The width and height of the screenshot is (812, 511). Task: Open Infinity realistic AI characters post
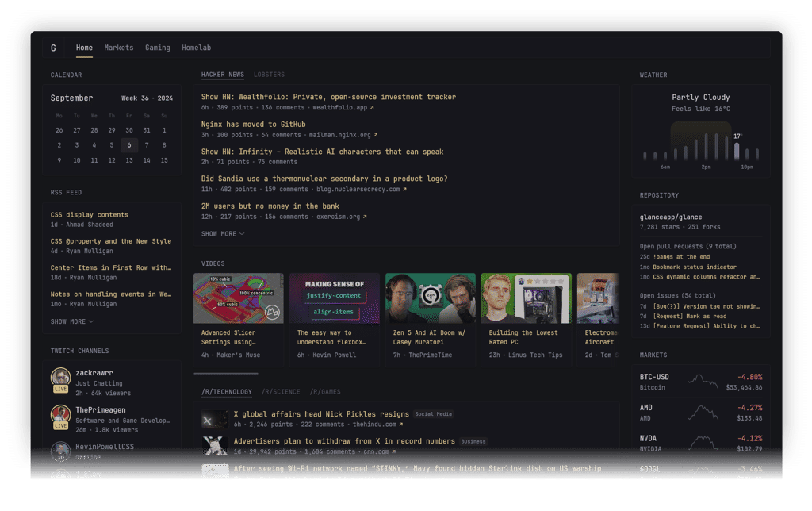[322, 152]
